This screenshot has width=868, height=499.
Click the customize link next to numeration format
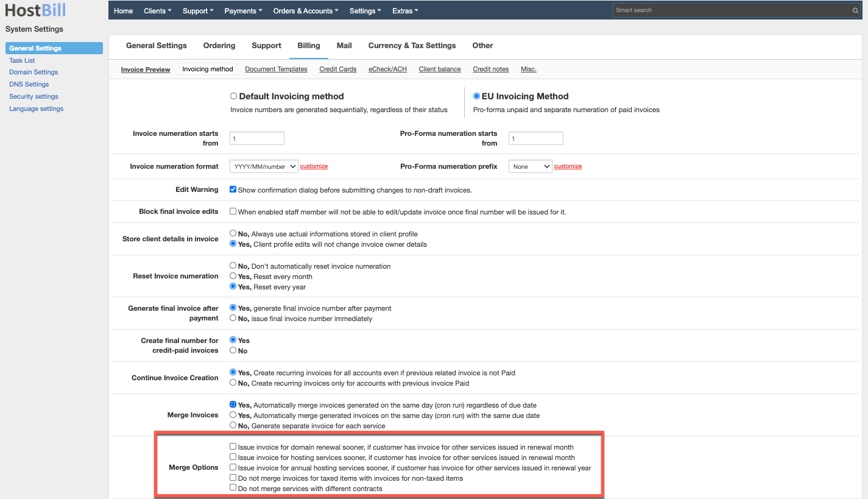[x=314, y=166]
